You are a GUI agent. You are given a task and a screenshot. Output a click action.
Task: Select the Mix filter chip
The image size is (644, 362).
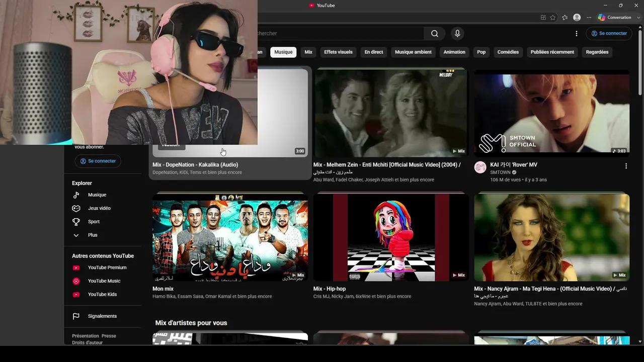308,52
